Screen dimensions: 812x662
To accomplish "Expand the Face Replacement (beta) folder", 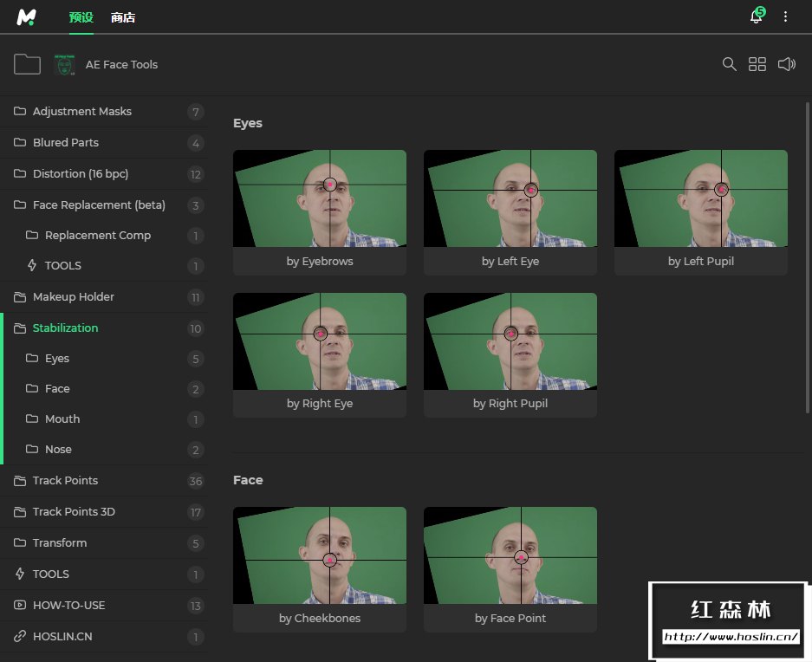I will coord(104,205).
